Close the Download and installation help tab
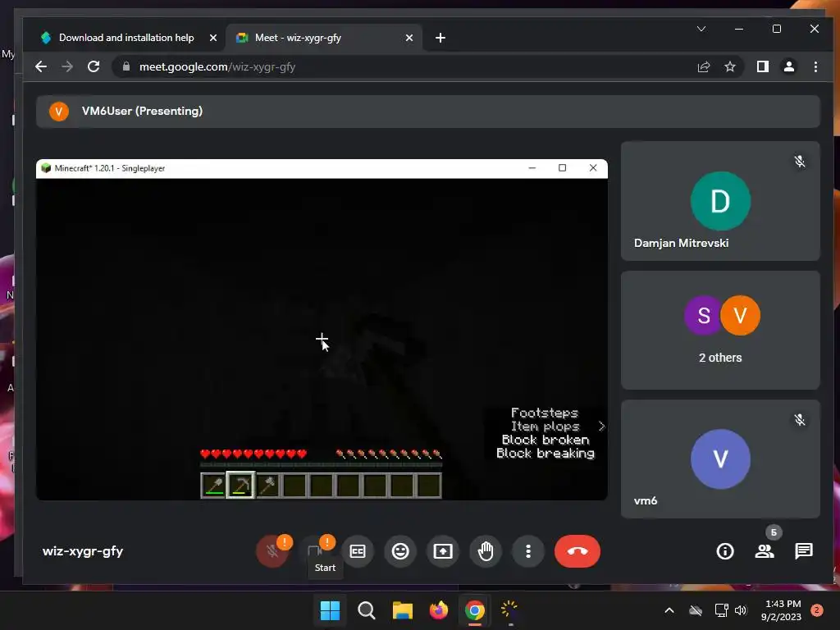 [x=213, y=38]
